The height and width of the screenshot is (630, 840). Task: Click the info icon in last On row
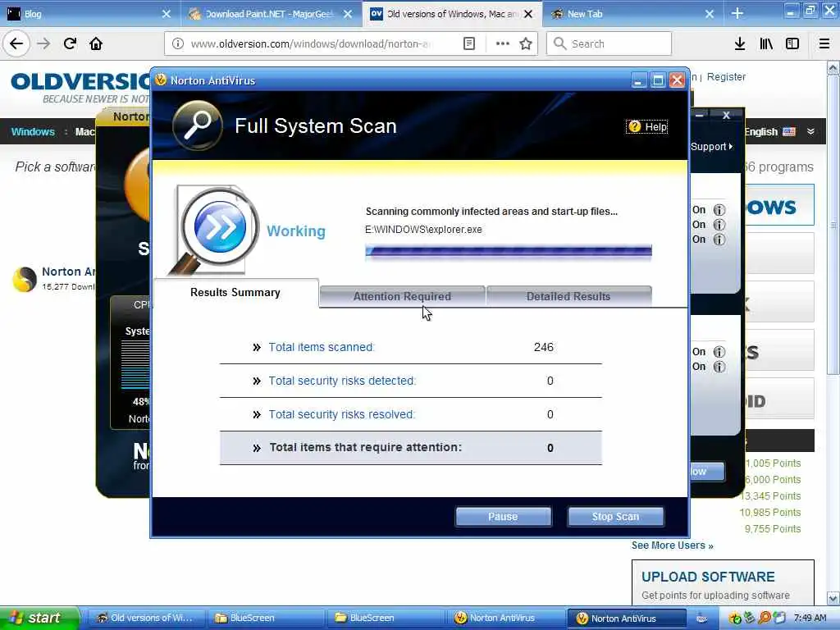coord(719,367)
